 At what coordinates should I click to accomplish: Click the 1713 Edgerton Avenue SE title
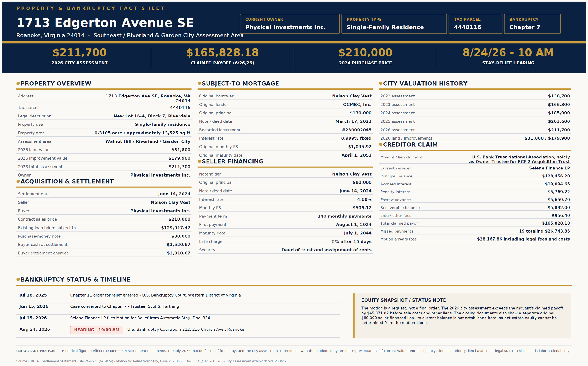point(105,23)
